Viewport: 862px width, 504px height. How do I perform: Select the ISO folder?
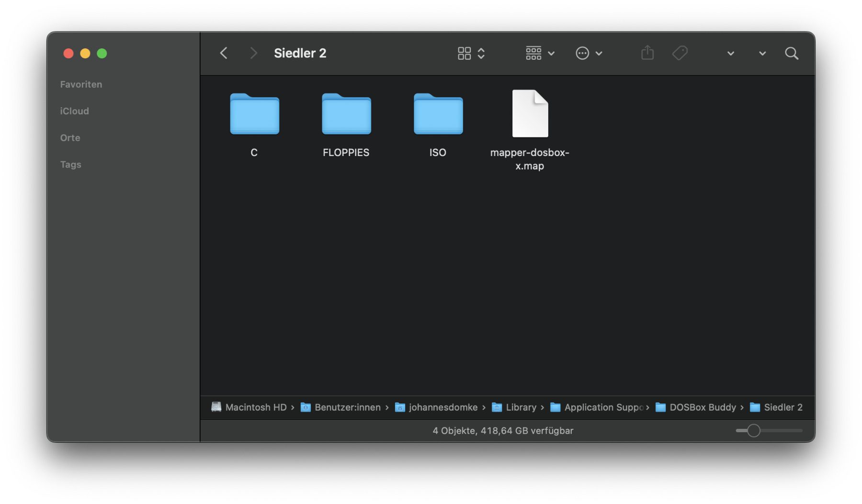[x=438, y=115]
